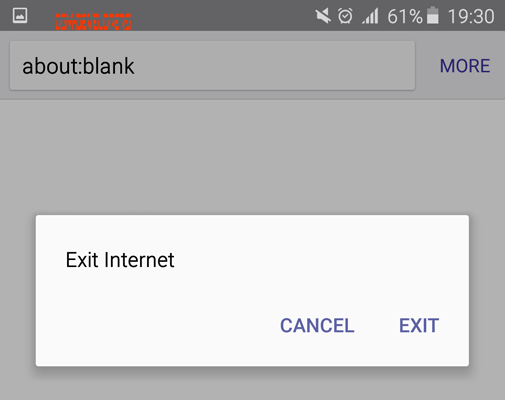
Task: Tap the muted sound icon
Action: click(323, 16)
